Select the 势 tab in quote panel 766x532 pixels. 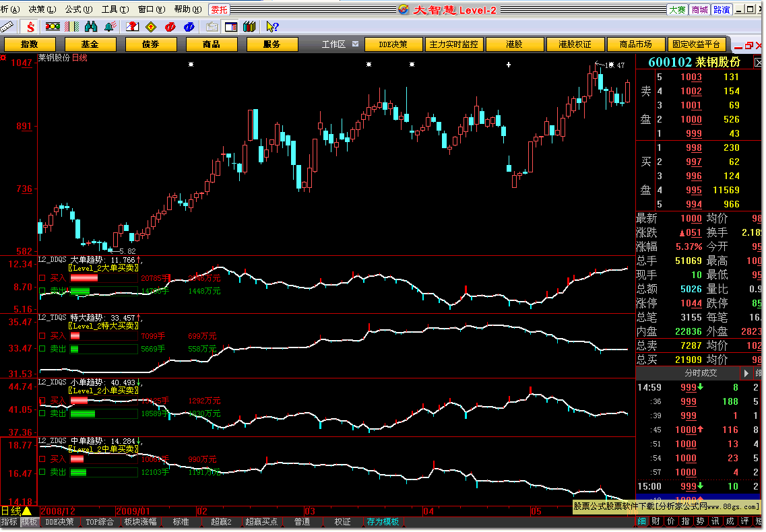[x=700, y=522]
